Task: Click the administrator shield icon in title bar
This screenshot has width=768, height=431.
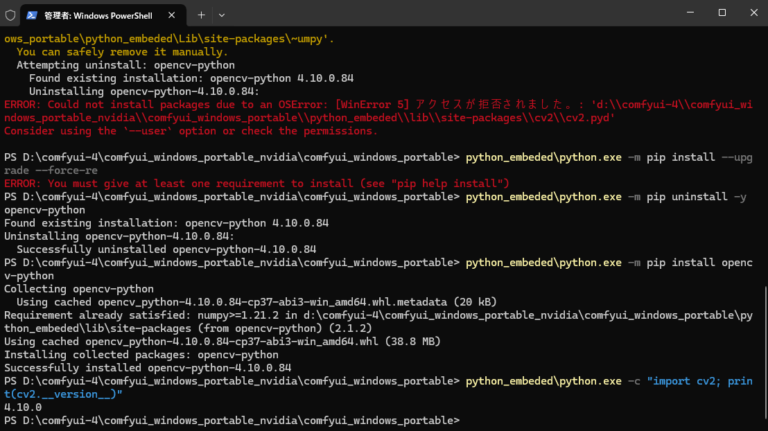Action: [10, 15]
